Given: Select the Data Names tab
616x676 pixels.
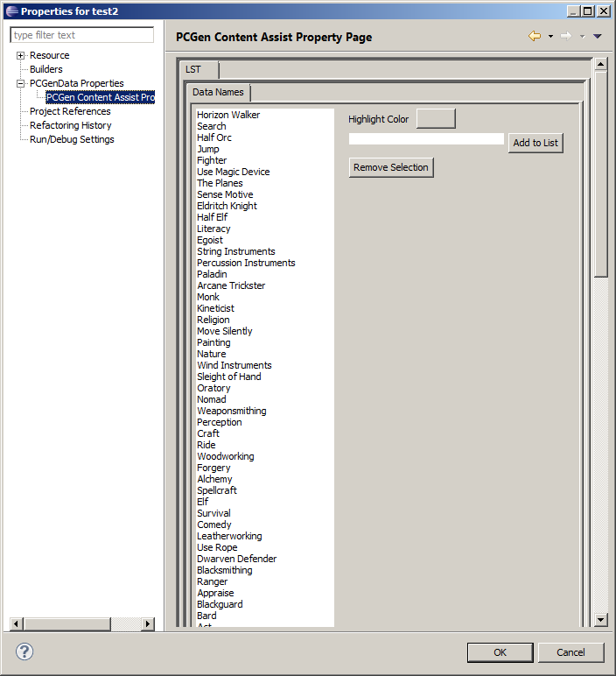Looking at the screenshot, I should (218, 92).
